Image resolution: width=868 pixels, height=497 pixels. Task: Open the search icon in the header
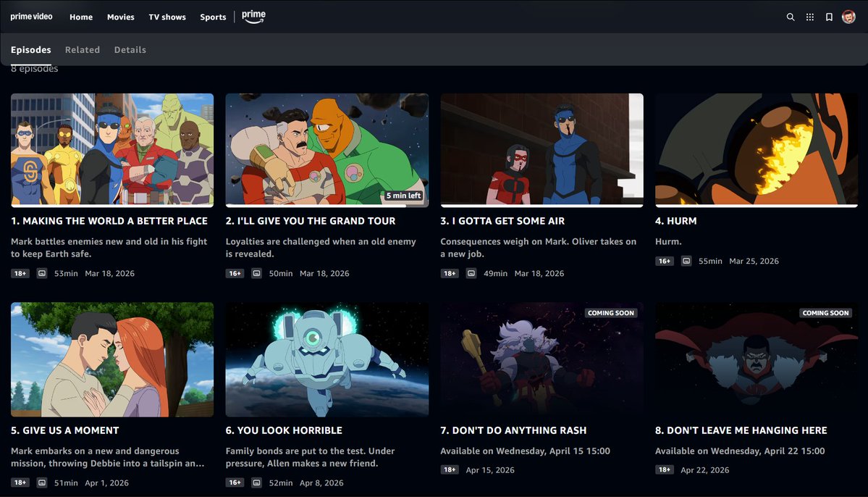tap(791, 17)
